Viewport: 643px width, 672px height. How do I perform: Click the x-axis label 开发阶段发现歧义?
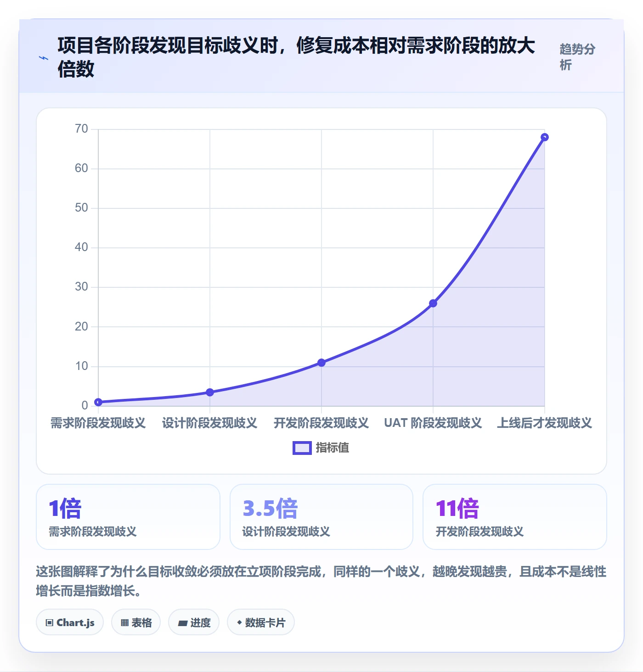click(x=321, y=423)
